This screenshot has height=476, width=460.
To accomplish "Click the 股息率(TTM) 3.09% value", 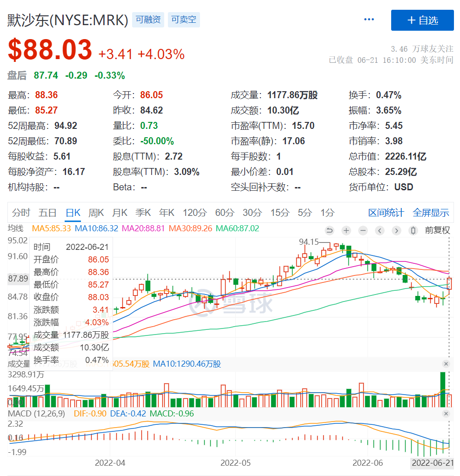I will [187, 172].
